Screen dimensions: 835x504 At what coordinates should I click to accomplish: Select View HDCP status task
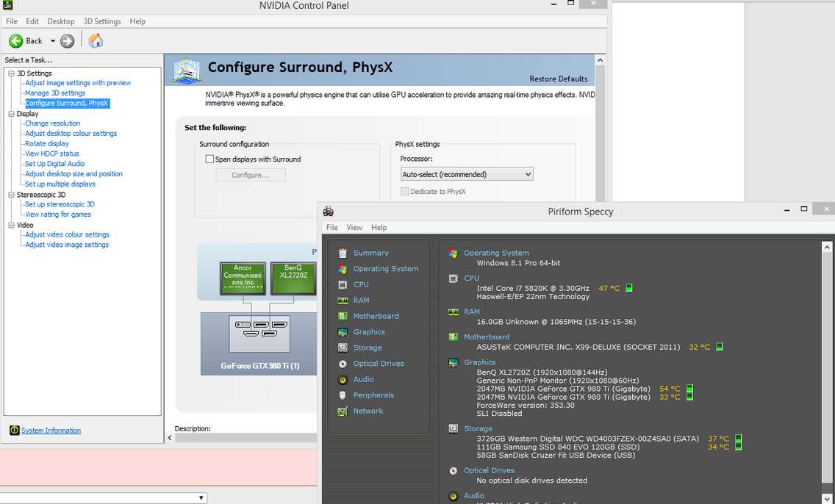52,154
